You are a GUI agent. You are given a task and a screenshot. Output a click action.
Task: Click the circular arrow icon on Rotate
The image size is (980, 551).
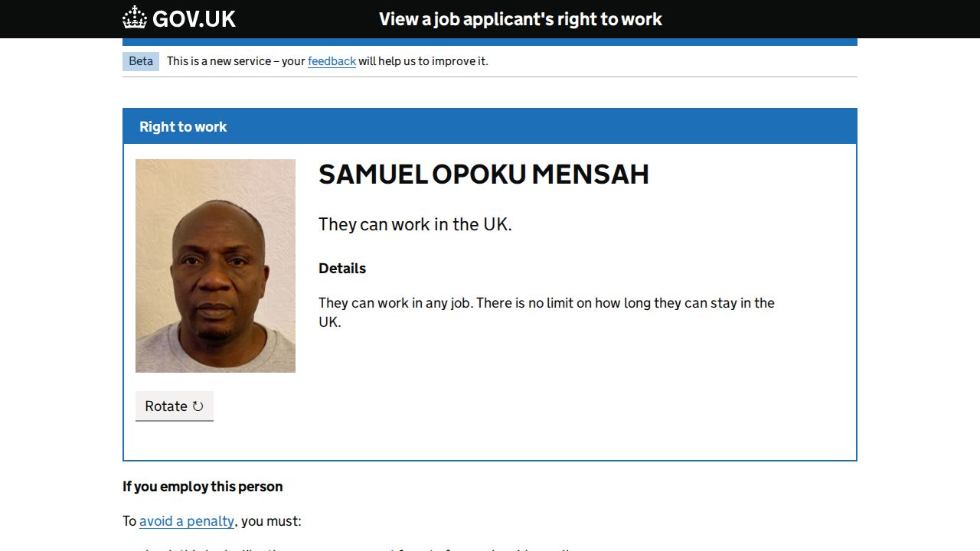click(198, 406)
